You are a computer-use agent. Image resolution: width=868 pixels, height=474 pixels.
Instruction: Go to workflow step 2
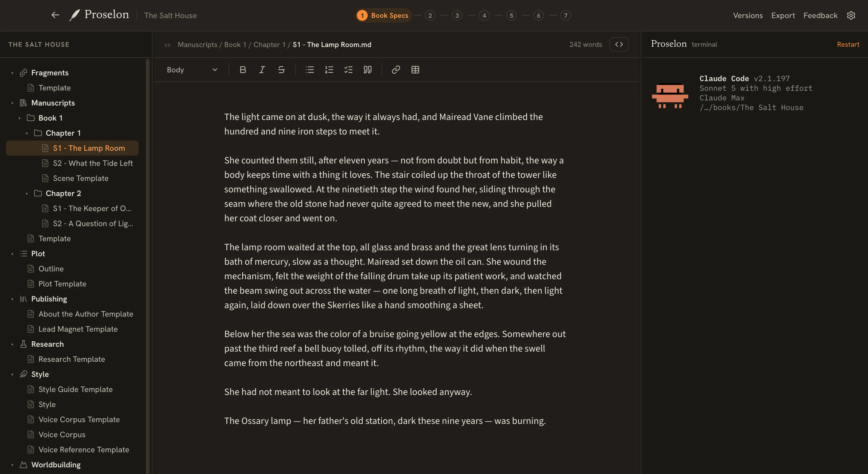430,15
